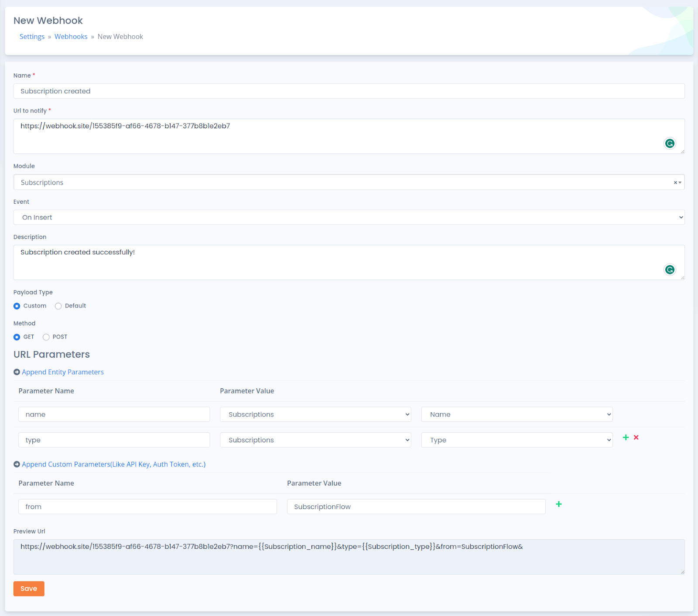698x616 pixels.
Task: Click the 'from' custom parameter name field
Action: [x=147, y=506]
